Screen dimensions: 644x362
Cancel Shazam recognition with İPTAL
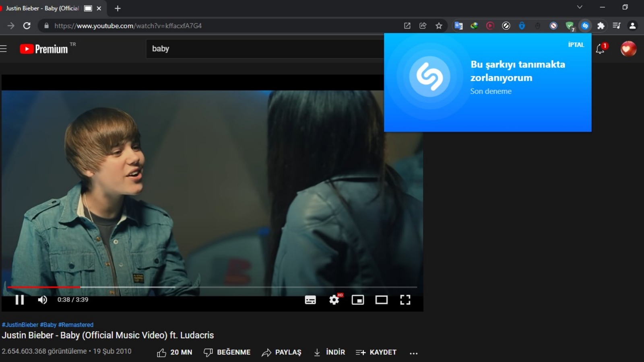(576, 45)
